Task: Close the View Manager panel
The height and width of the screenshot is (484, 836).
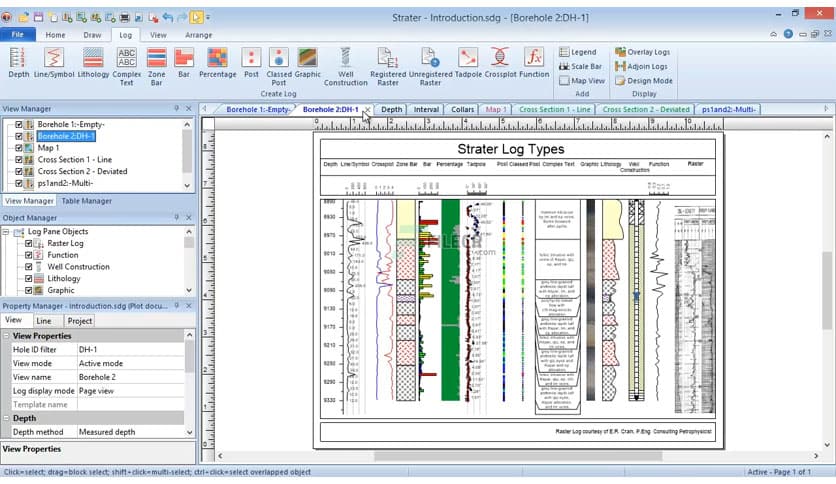Action: click(189, 108)
